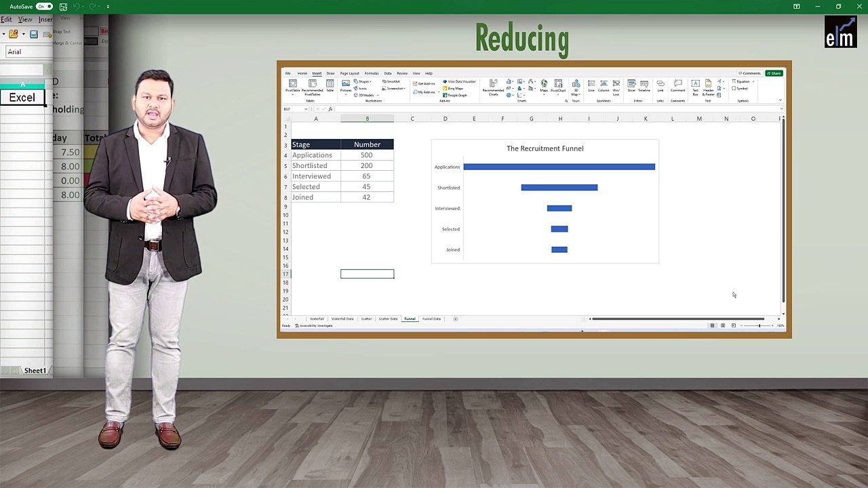Open the Name Box dropdown arrow
Image resolution: width=868 pixels, height=488 pixels.
click(x=306, y=109)
